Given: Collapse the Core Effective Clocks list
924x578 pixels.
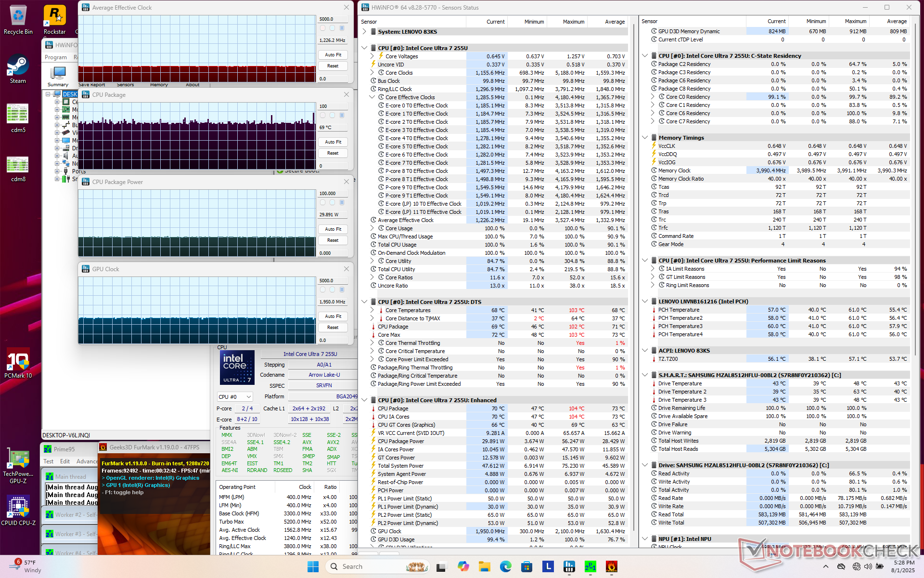Looking at the screenshot, I should 372,97.
